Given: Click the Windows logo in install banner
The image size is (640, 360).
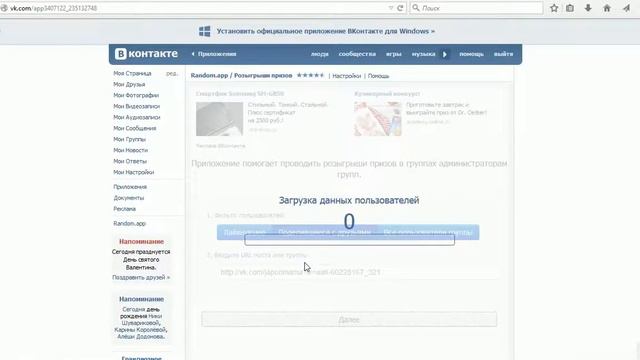Looking at the screenshot, I should [204, 31].
